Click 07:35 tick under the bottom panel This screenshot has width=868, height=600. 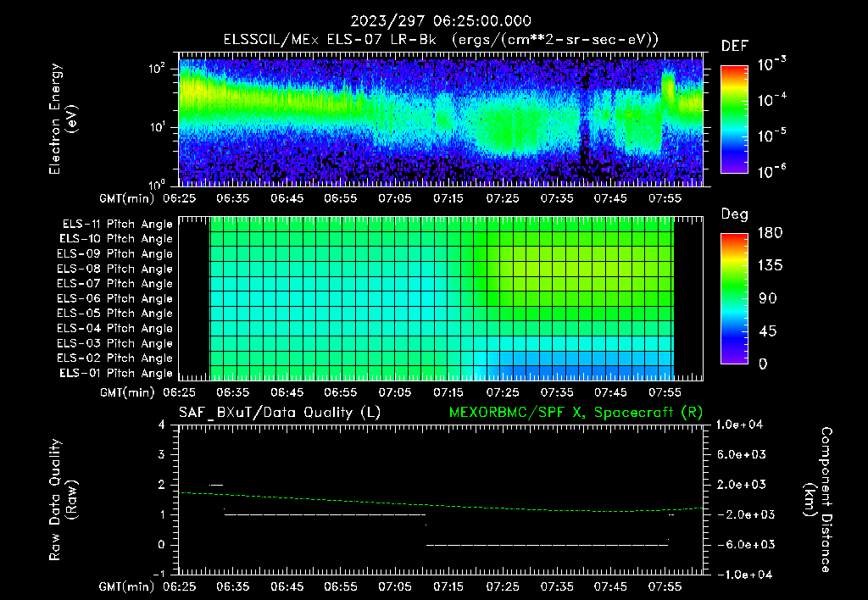coord(557,586)
